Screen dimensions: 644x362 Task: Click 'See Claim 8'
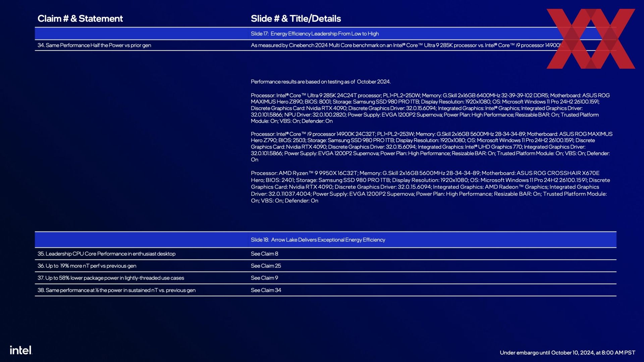tap(264, 254)
